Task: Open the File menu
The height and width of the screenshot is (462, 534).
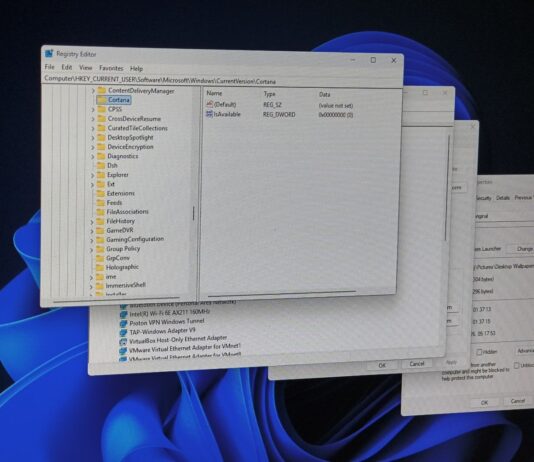Action: (49, 67)
